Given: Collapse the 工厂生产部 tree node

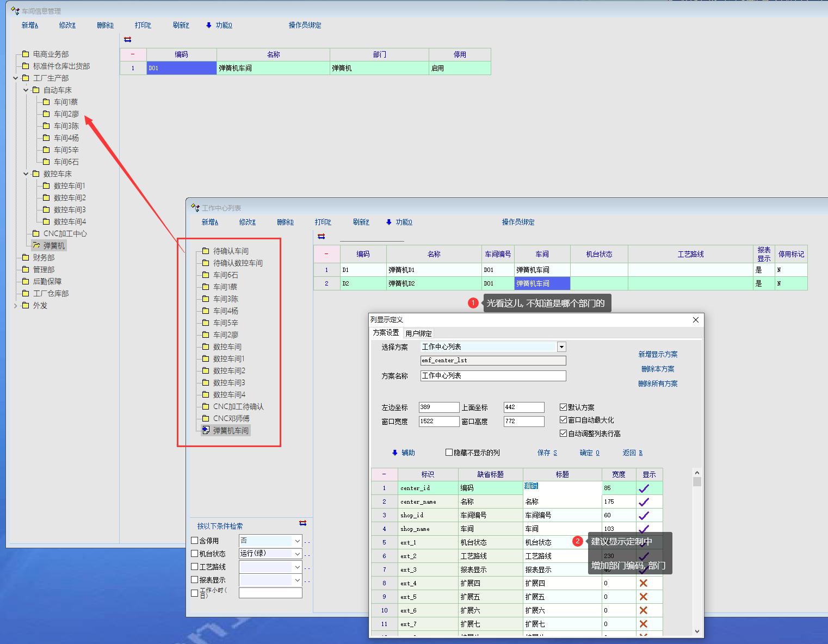Looking at the screenshot, I should pos(16,78).
